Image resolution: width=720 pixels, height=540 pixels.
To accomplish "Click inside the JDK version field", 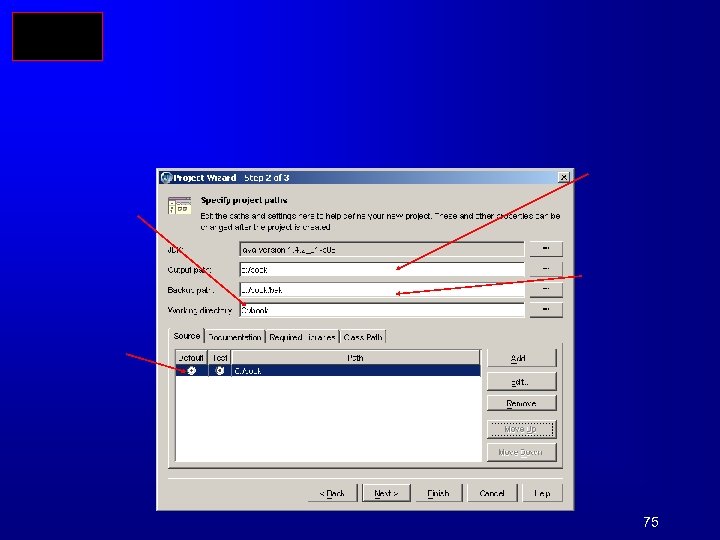I will pos(382,249).
